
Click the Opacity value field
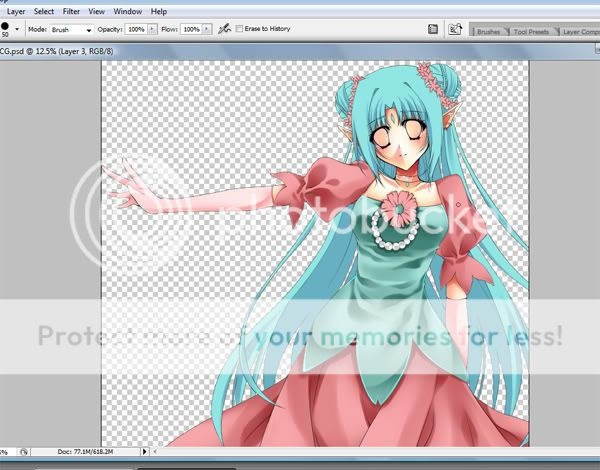[x=136, y=29]
